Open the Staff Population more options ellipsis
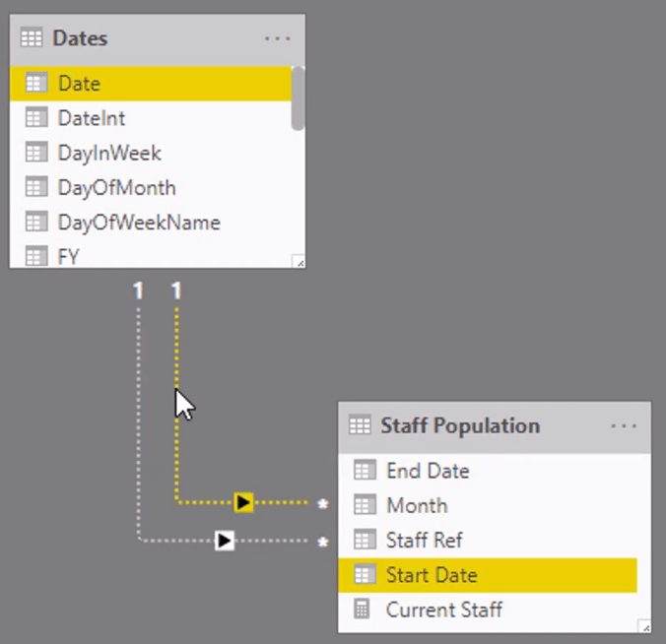 coord(623,425)
